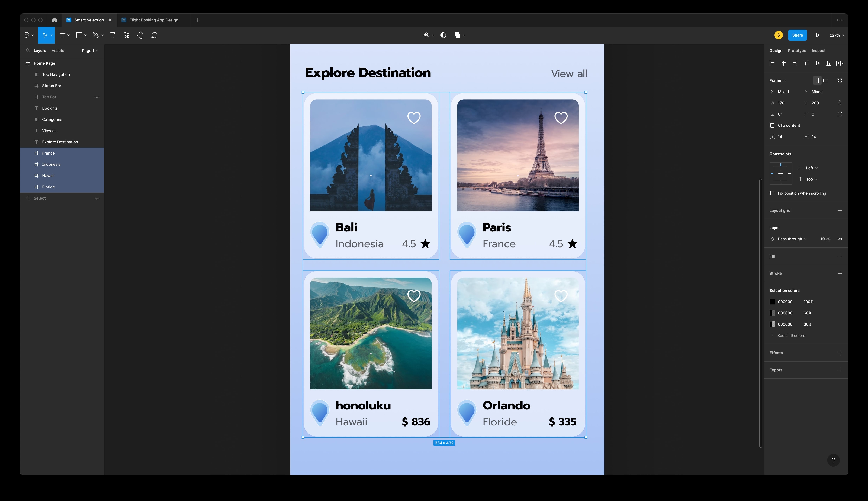The width and height of the screenshot is (868, 501).
Task: Select the Hand tool
Action: 140,35
